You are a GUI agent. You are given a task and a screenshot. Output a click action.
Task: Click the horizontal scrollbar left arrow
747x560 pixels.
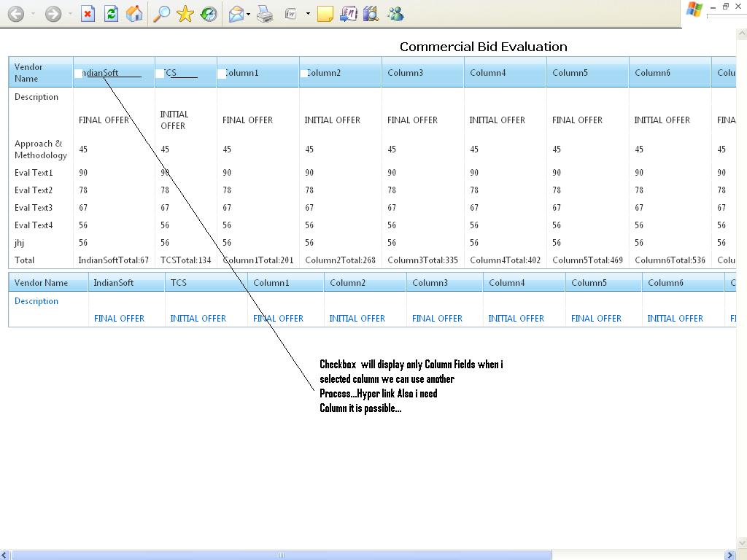4,555
